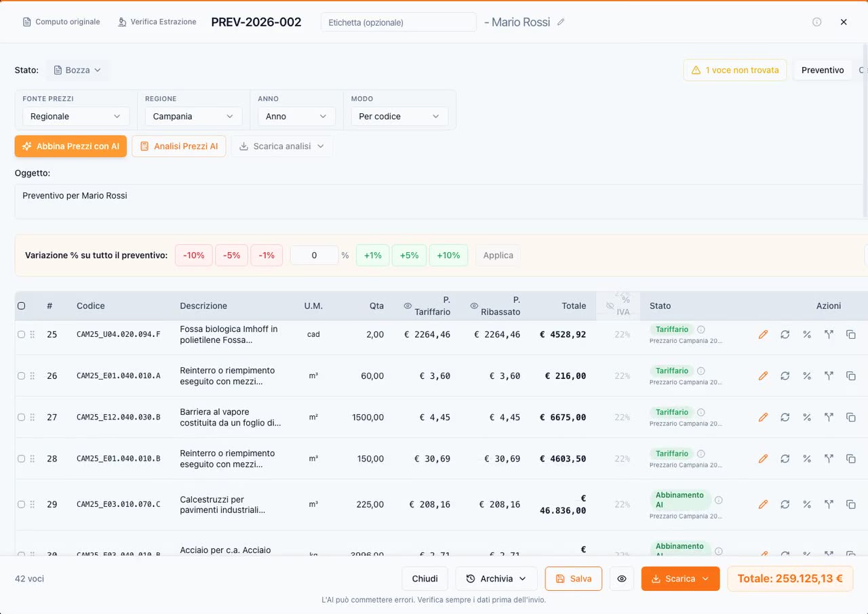Click the eye preview button in footer
Image resolution: width=868 pixels, height=614 pixels.
pos(622,579)
